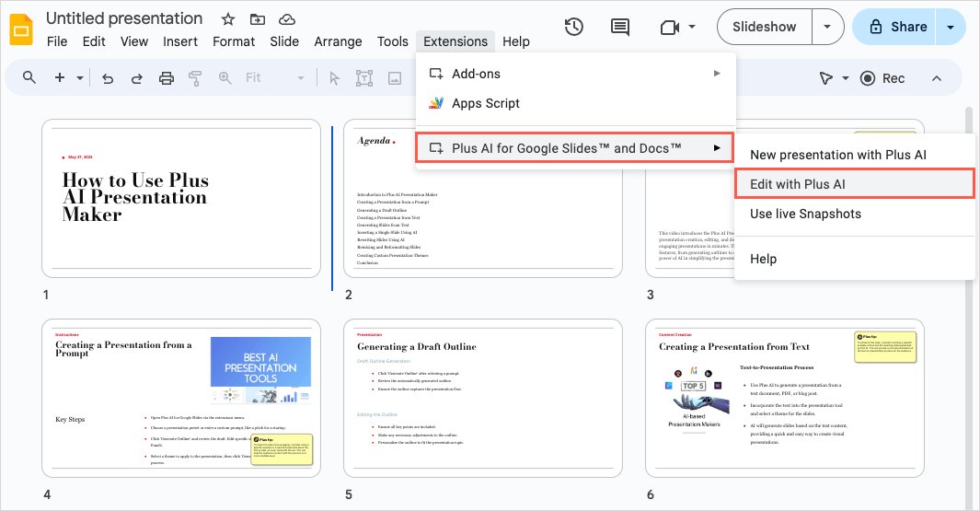Open the move to folder icon
This screenshot has width=980, height=511.
(258, 19)
